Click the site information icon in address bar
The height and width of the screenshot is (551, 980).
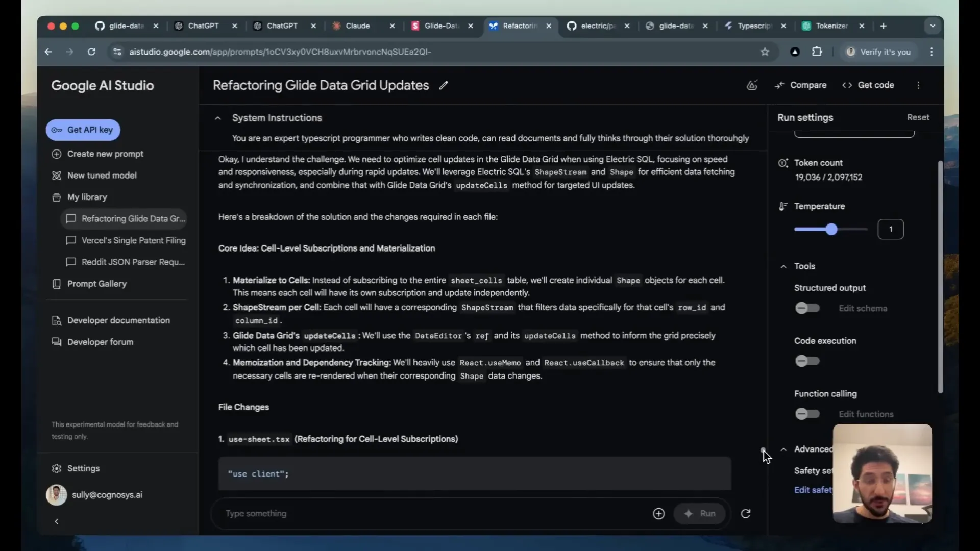117,52
